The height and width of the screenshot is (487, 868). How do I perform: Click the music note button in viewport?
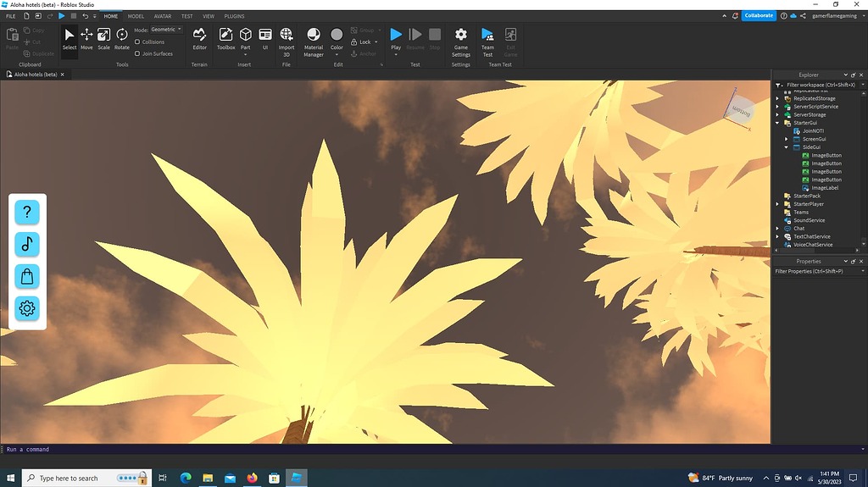(x=27, y=244)
